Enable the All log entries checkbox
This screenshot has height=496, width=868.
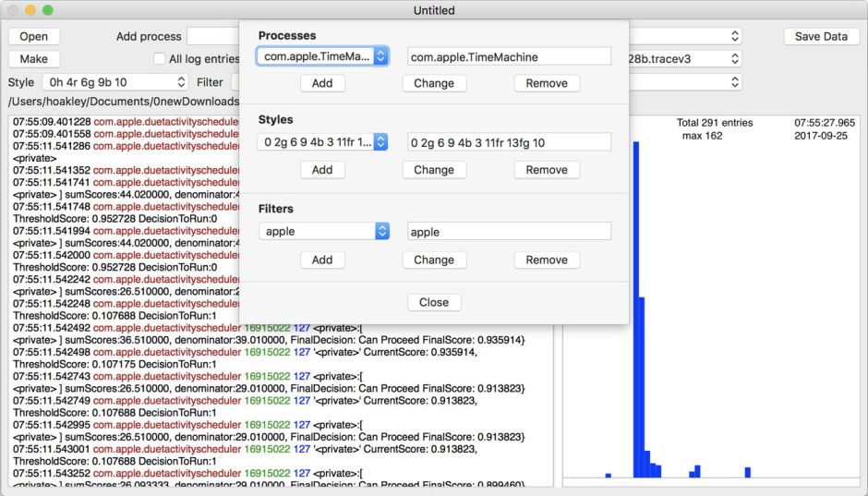pos(160,59)
